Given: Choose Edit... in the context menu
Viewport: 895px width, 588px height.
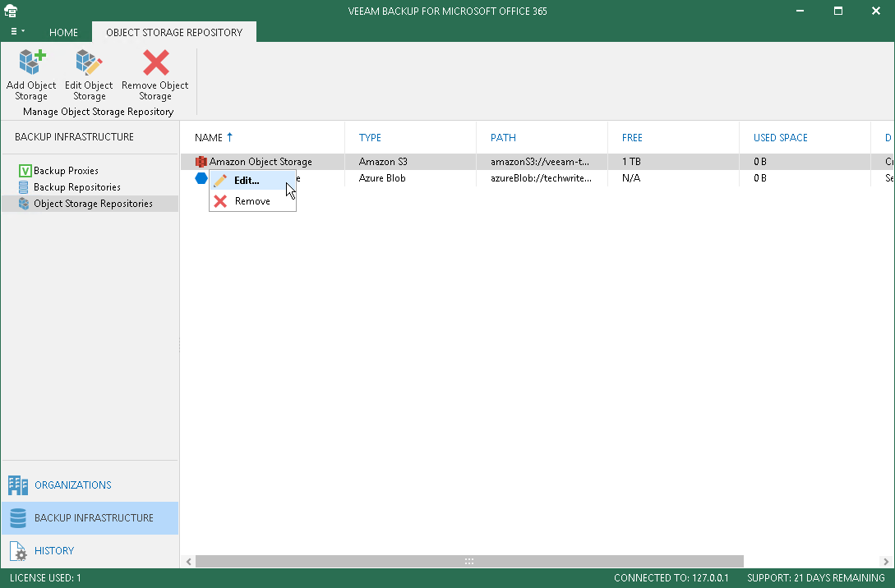Looking at the screenshot, I should point(252,180).
